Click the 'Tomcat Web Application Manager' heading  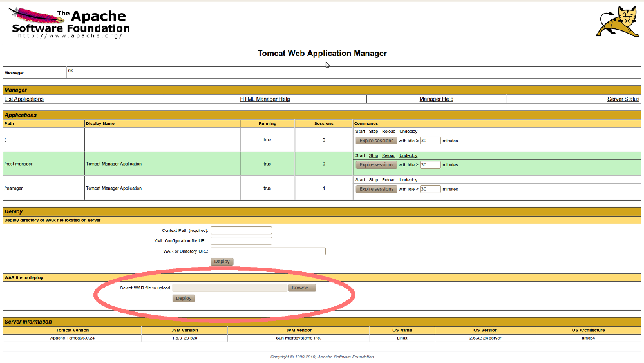tap(322, 54)
